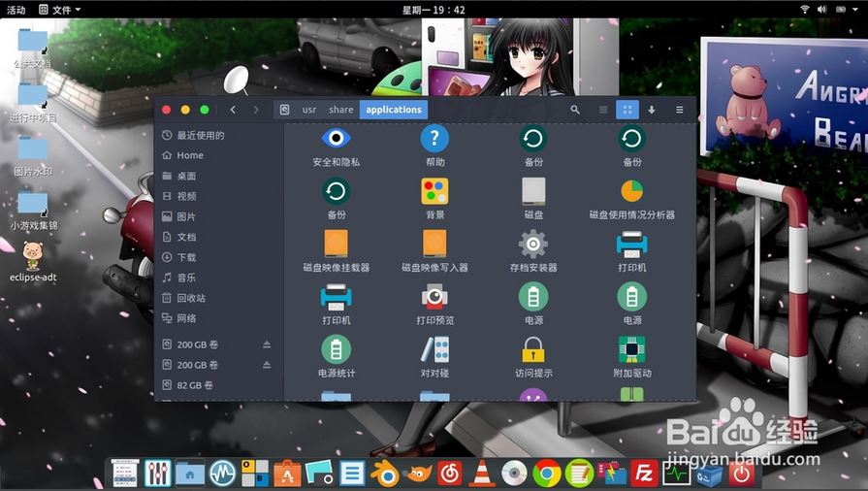Image resolution: width=868 pixels, height=491 pixels.
Task: Click the search magnifier in file manager
Action: pyautogui.click(x=575, y=110)
